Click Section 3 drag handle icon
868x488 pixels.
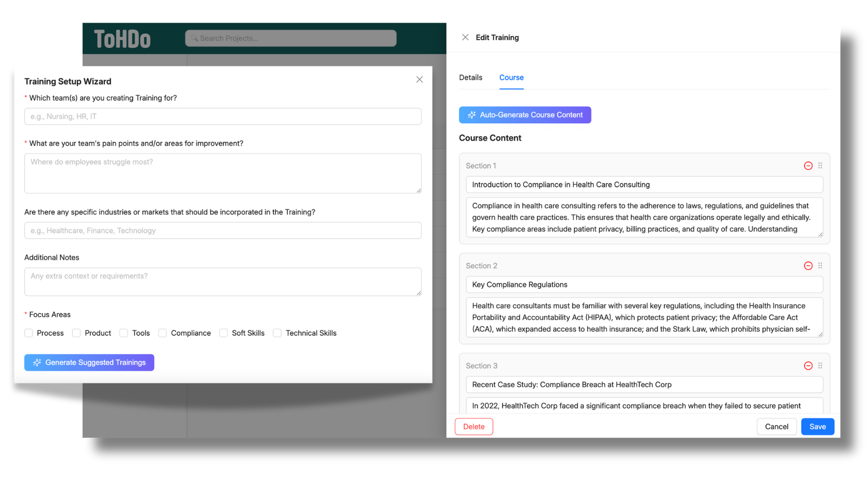coord(820,366)
